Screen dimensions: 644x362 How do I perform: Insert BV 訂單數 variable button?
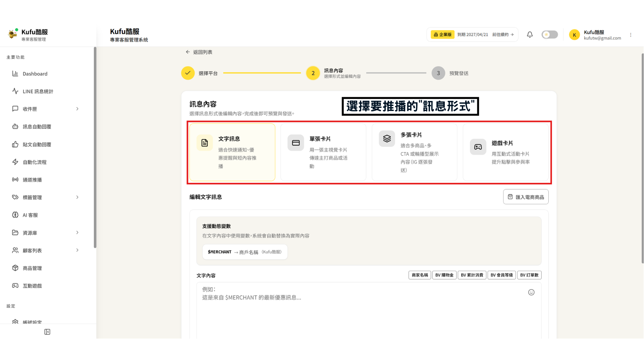529,275
